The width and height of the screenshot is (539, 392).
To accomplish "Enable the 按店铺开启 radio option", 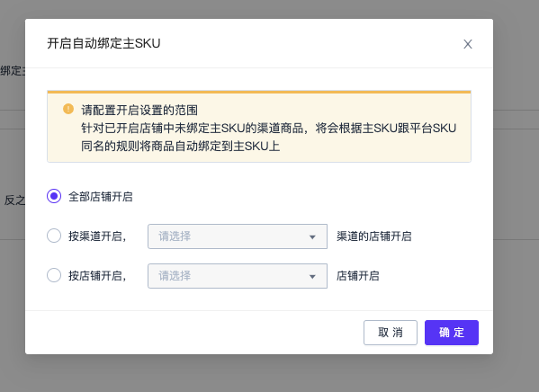I will (54, 275).
